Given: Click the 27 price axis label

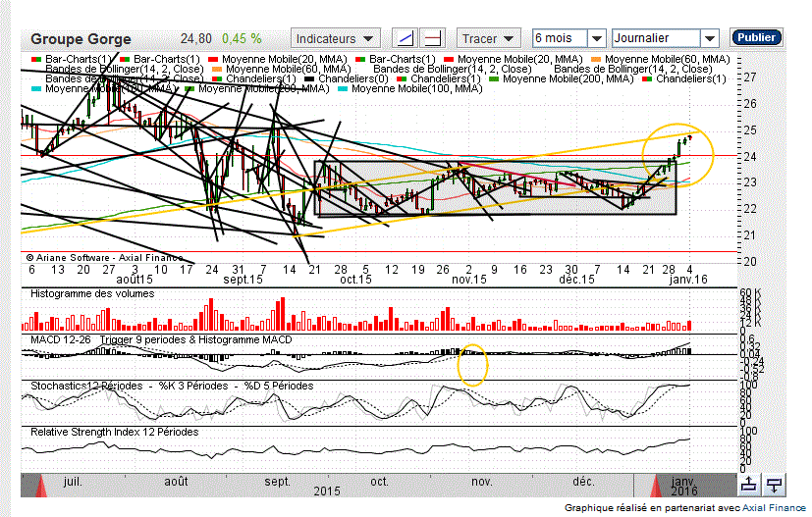Looking at the screenshot, I should [749, 78].
